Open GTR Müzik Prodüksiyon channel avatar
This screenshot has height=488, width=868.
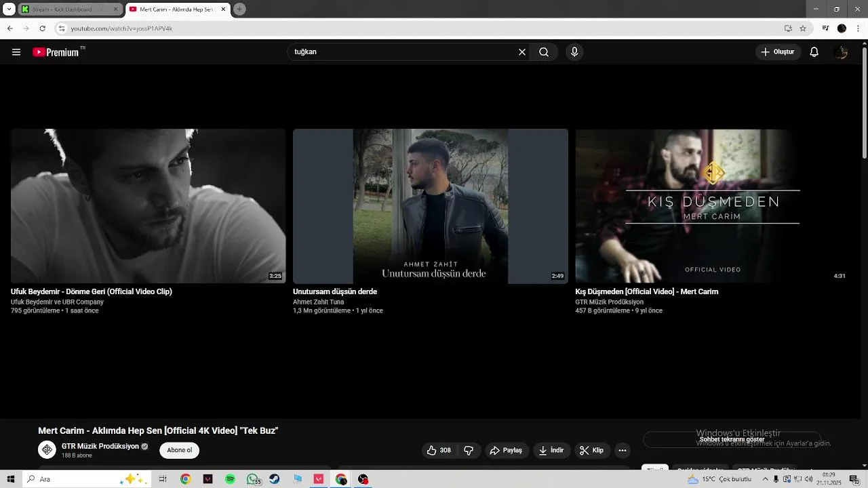47,450
